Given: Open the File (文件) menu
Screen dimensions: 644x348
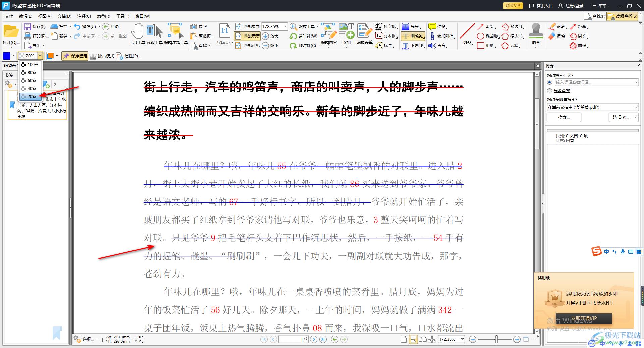Looking at the screenshot, I should pyautogui.click(x=9, y=16).
